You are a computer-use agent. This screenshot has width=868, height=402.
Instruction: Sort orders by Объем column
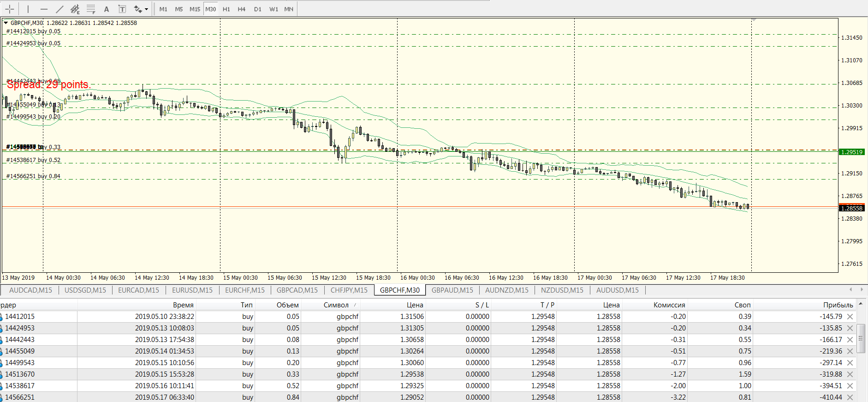tap(278, 305)
